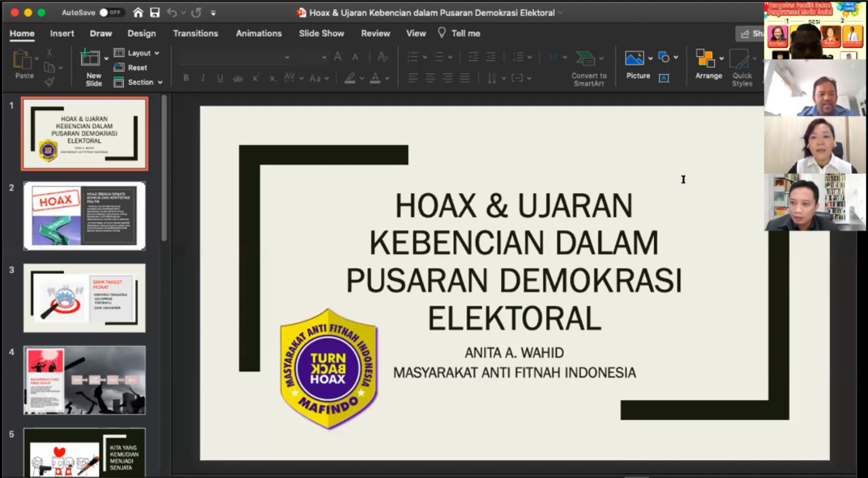Redo the last action

pyautogui.click(x=196, y=13)
